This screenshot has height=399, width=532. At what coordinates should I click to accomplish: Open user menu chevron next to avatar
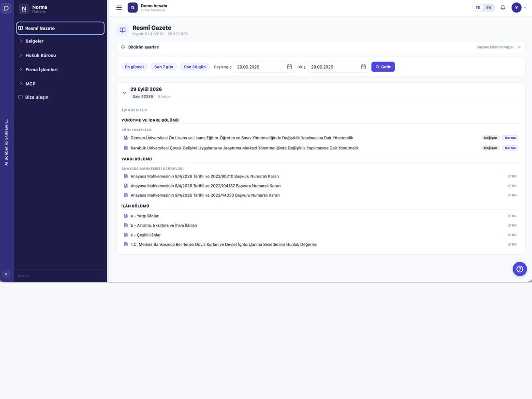(x=525, y=7)
